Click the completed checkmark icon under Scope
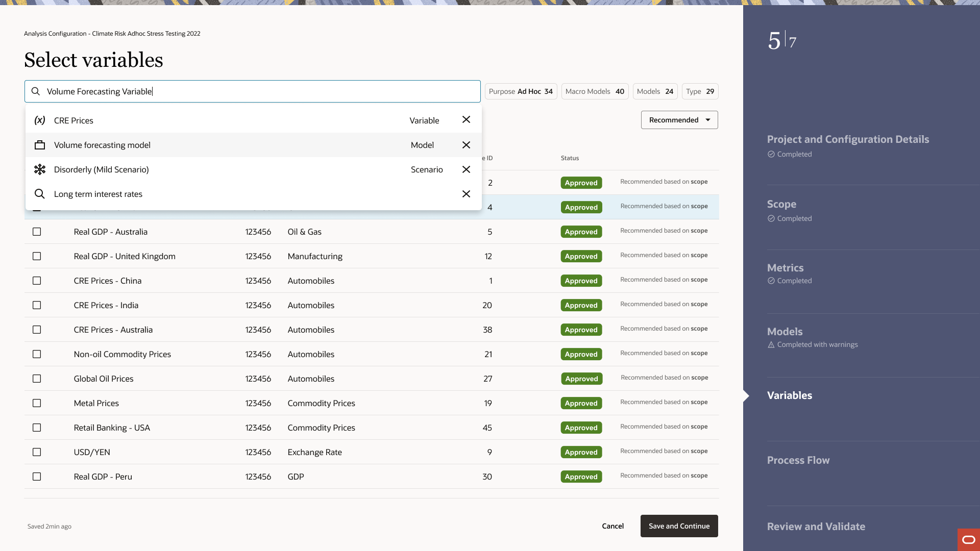This screenshot has height=551, width=980. (x=771, y=218)
